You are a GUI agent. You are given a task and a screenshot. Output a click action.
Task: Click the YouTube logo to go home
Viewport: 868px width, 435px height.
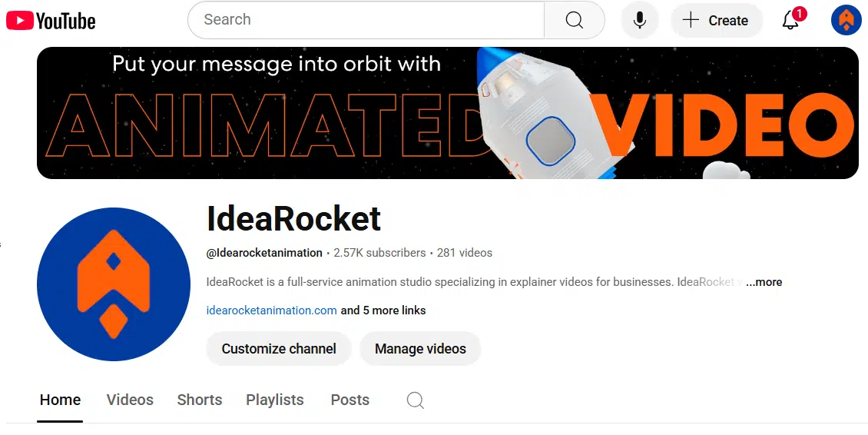pos(51,21)
